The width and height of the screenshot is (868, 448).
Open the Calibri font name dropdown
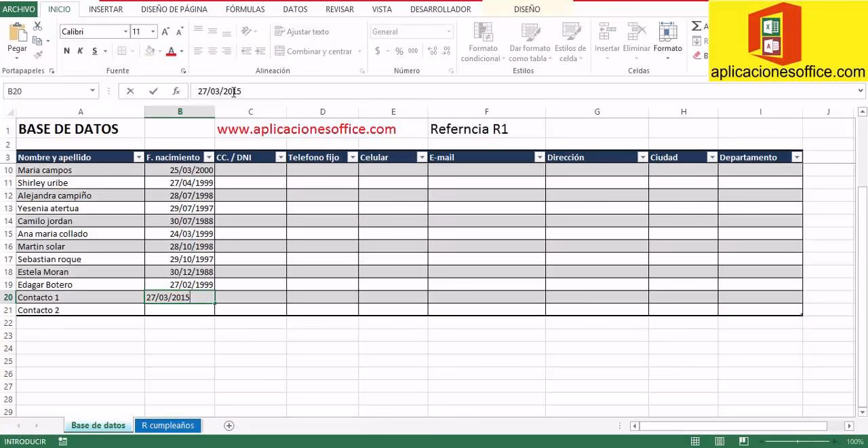(x=125, y=31)
